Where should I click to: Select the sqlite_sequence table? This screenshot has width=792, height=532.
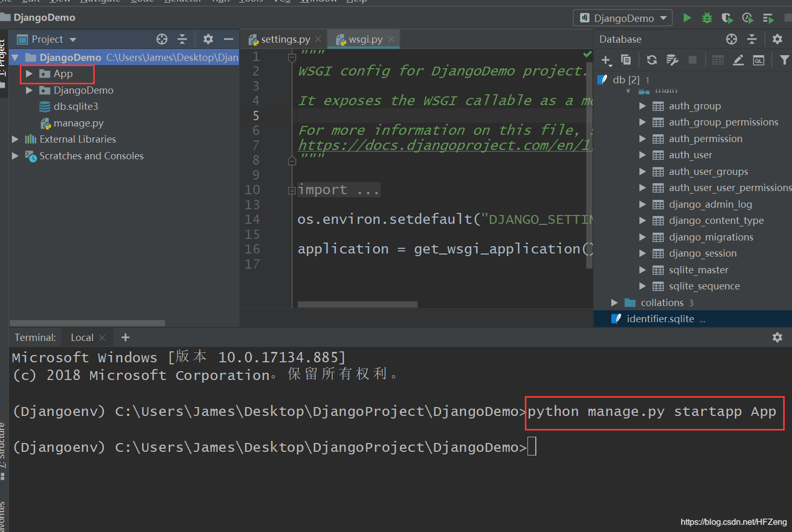(x=704, y=286)
